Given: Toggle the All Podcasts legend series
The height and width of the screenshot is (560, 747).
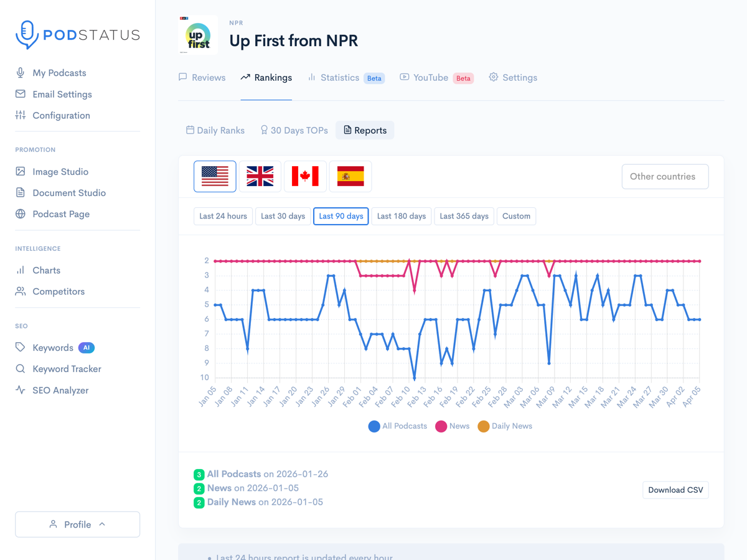Looking at the screenshot, I should pos(398,426).
